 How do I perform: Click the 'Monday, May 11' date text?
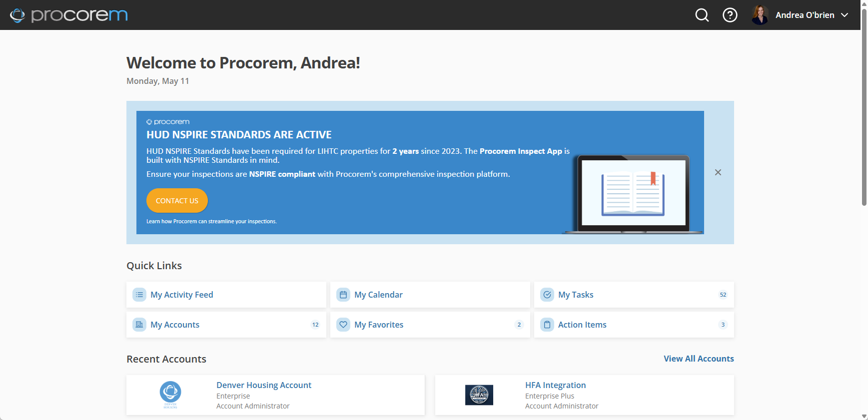[158, 81]
